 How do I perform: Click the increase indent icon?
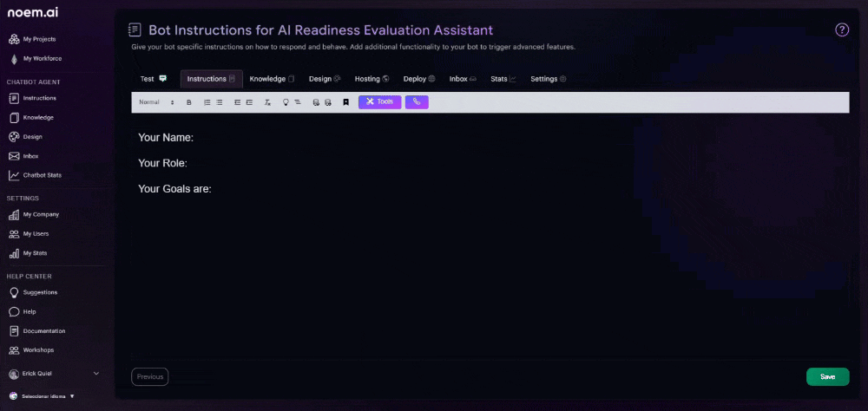(249, 102)
